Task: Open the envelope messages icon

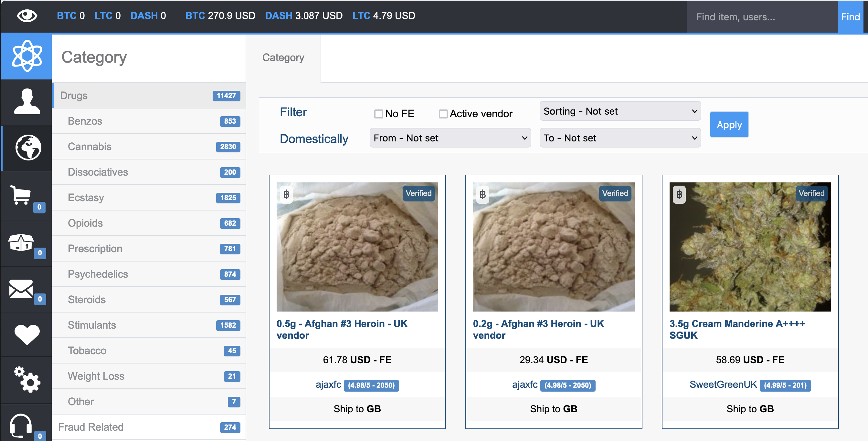Action: pos(21,289)
